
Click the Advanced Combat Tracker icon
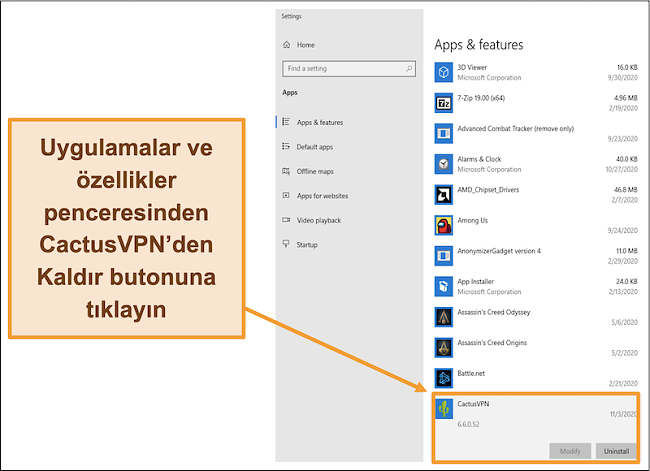pyautogui.click(x=444, y=134)
